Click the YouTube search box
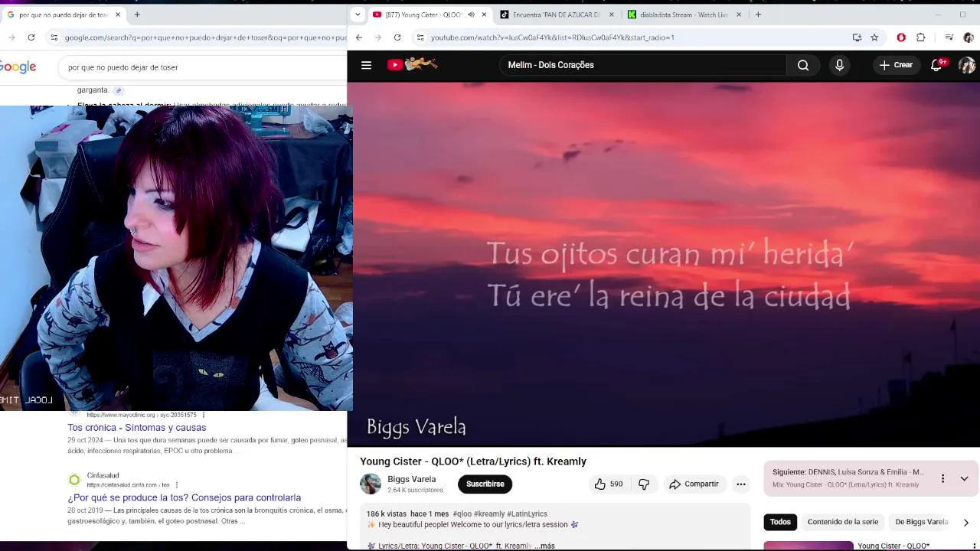The image size is (980, 551). coord(642,65)
